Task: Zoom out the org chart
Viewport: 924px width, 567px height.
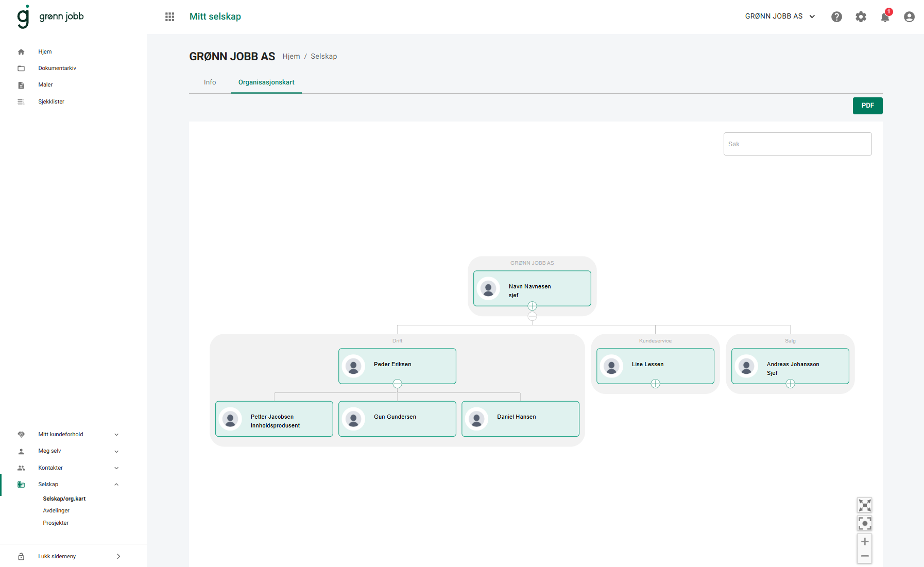Action: click(864, 556)
